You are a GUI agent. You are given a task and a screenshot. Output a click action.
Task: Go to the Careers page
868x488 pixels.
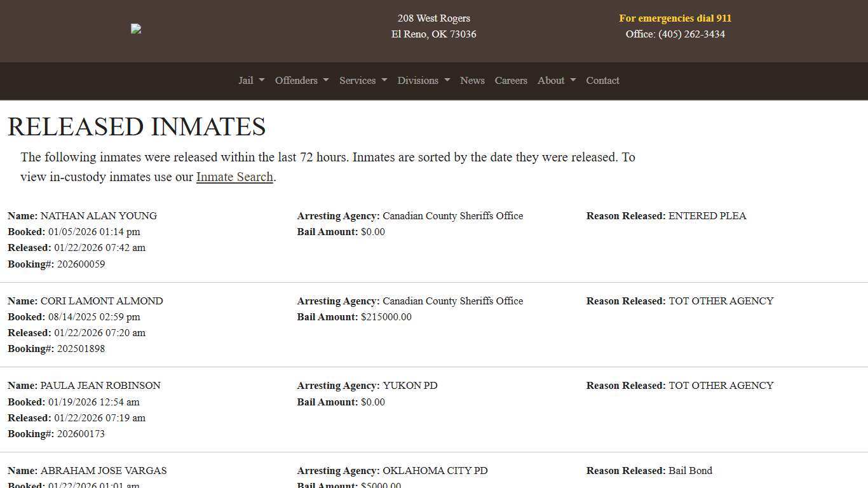511,81
